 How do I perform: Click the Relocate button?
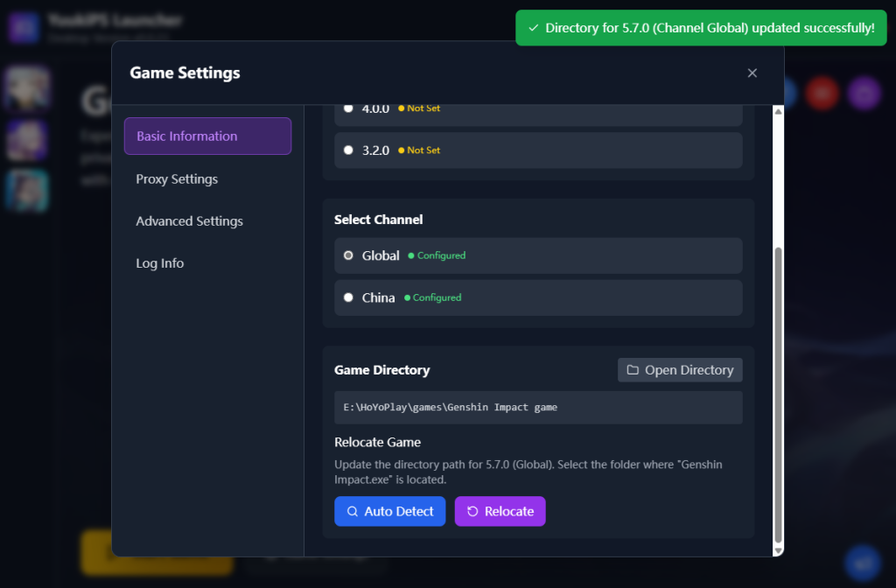click(500, 511)
